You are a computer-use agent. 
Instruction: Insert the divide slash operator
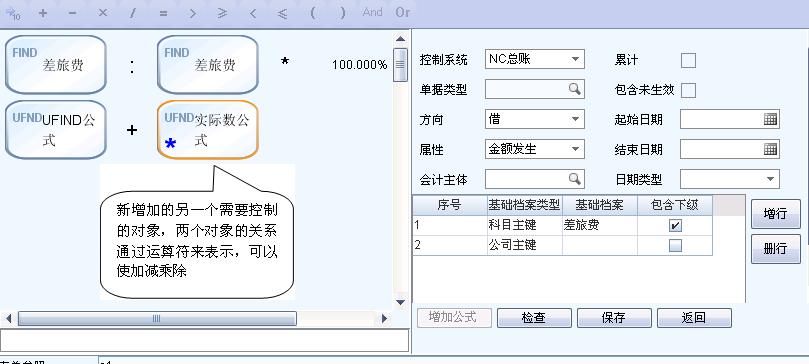point(133,13)
